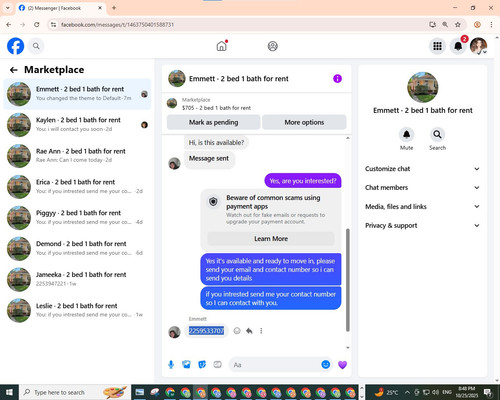Choose a sticker icon

click(202, 365)
